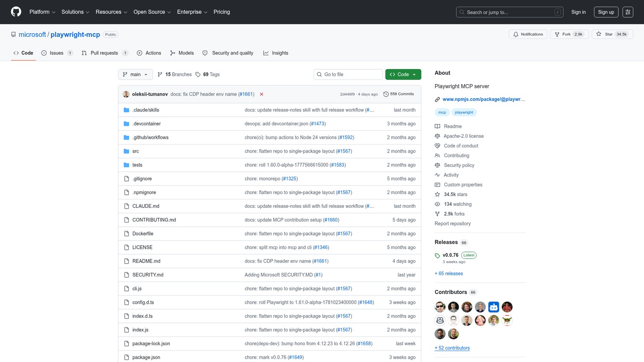Expand the Open Source menu
This screenshot has height=362, width=644.
152,12
